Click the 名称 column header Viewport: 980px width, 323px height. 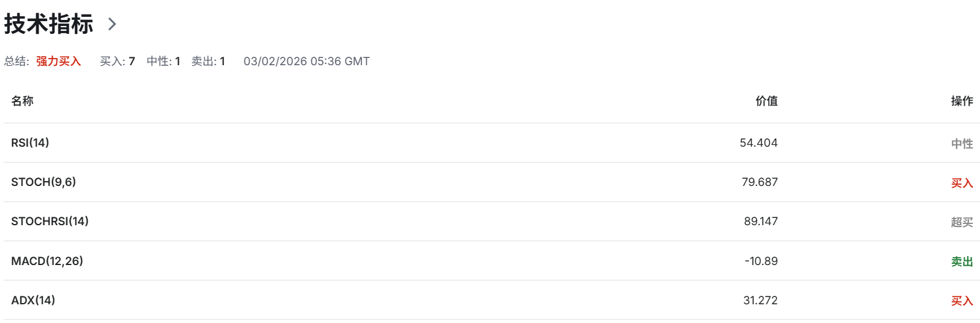[22, 101]
